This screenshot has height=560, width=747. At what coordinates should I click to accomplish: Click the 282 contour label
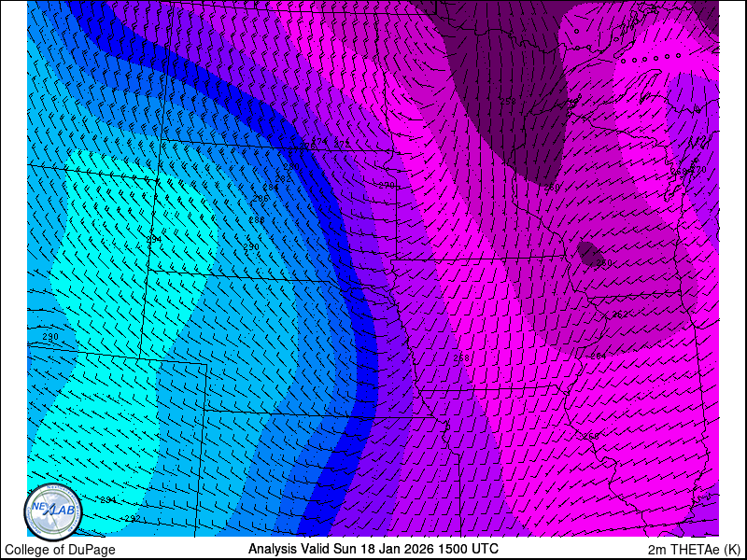(x=283, y=178)
